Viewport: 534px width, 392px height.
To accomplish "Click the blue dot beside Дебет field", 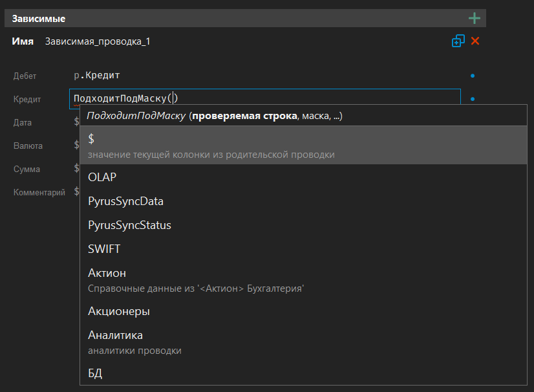I will click(473, 76).
